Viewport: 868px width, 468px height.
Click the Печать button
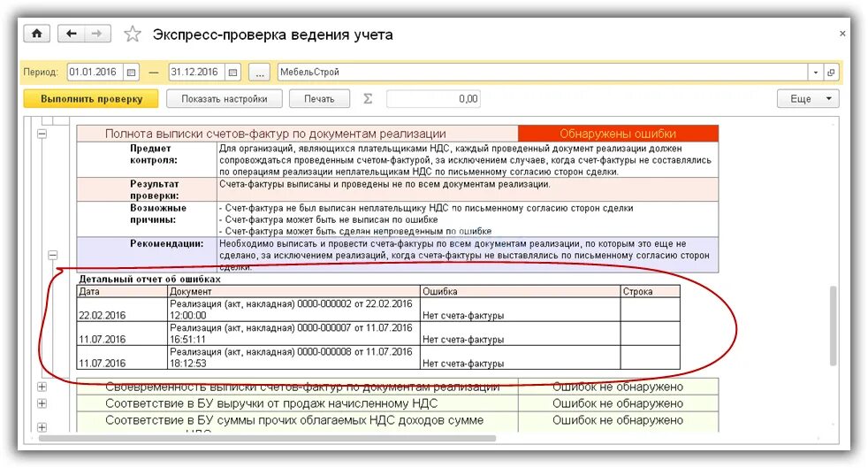[x=319, y=99]
